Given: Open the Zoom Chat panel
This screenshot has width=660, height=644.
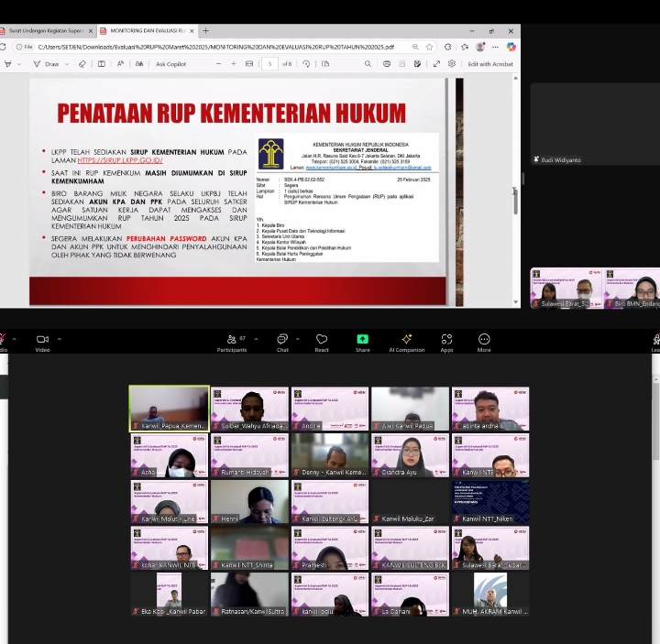Looking at the screenshot, I should coord(282,342).
